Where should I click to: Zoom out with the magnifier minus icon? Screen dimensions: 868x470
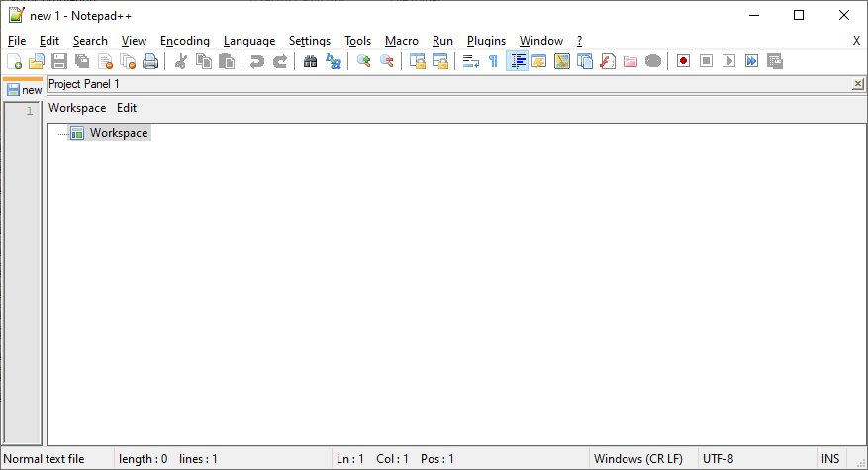coord(386,61)
